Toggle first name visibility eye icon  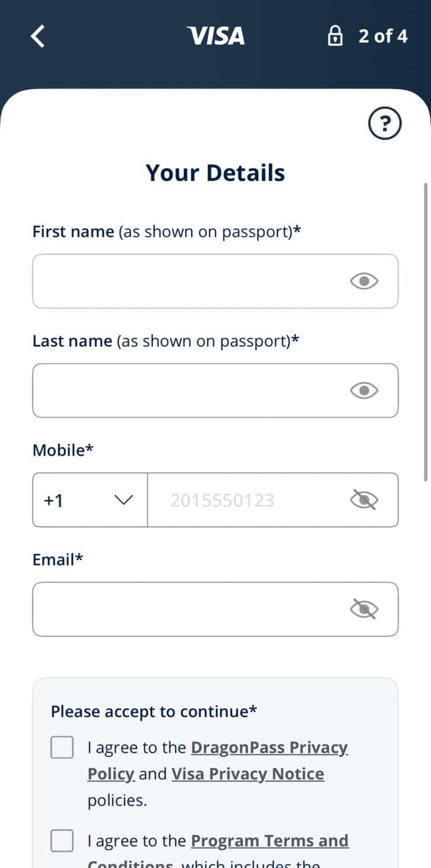[364, 281]
